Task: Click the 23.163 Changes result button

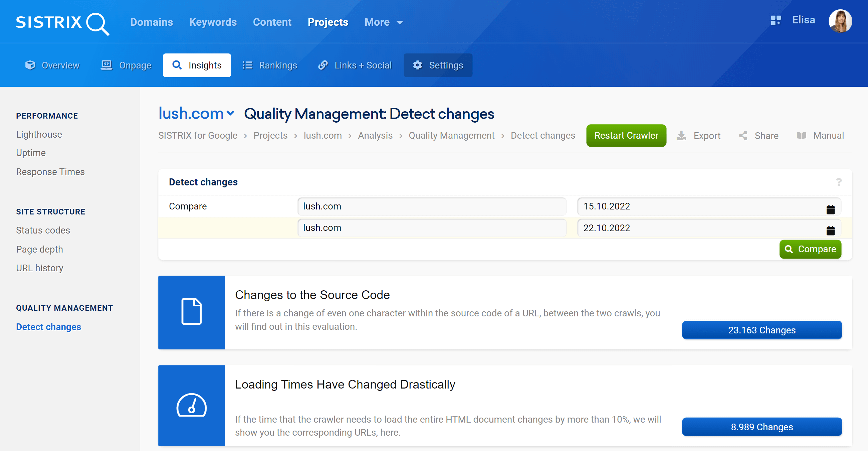Action: point(762,330)
